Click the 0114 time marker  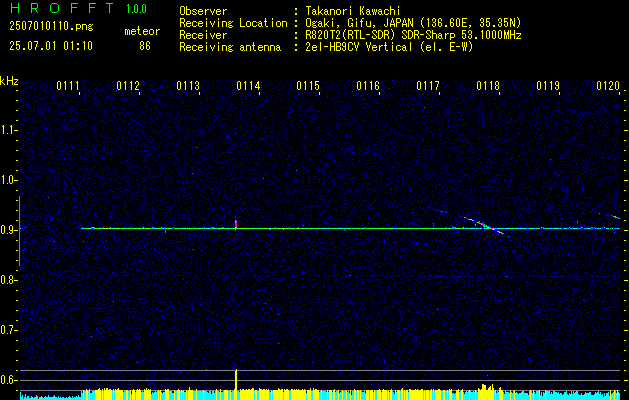coord(248,86)
